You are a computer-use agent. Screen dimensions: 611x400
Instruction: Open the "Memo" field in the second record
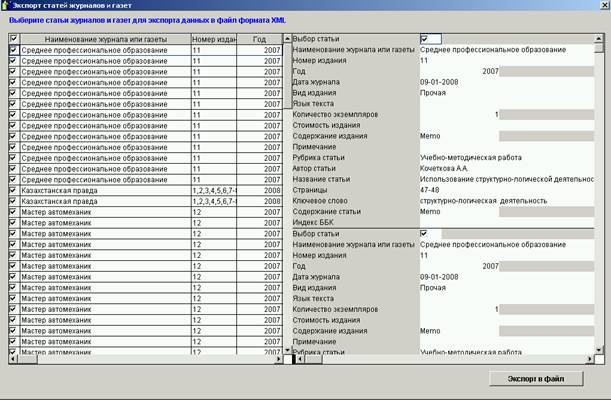click(x=430, y=331)
